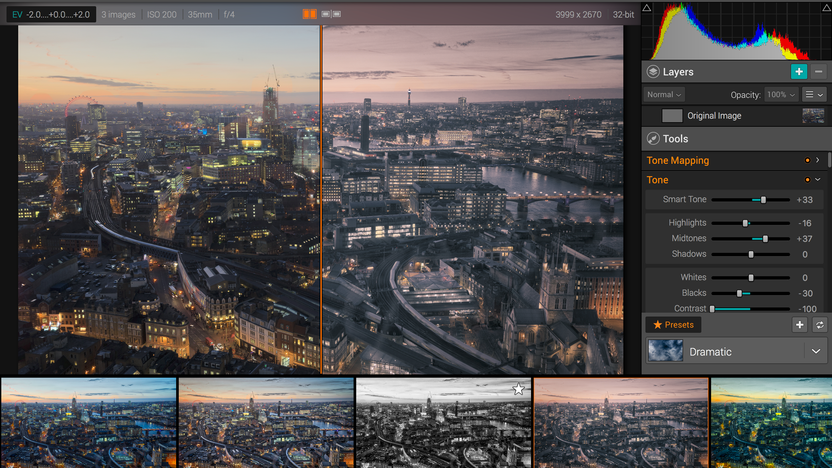Click the 35mm focal length text

pyautogui.click(x=200, y=14)
